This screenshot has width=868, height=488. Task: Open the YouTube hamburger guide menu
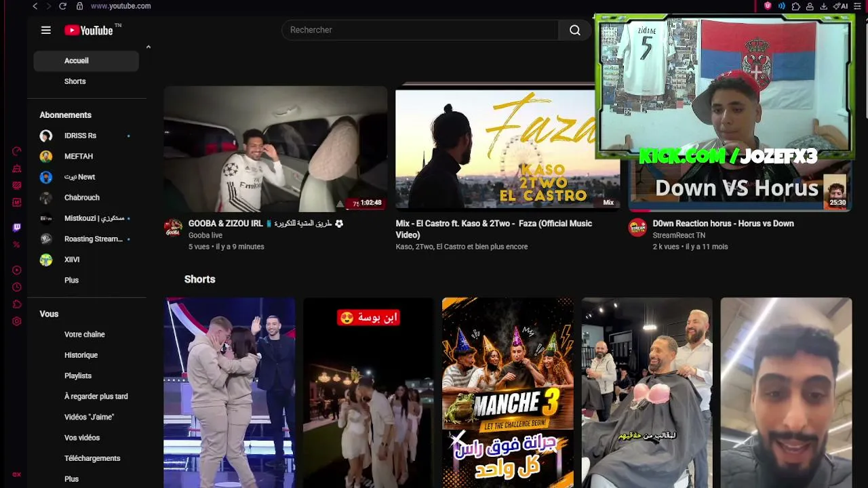[46, 30]
